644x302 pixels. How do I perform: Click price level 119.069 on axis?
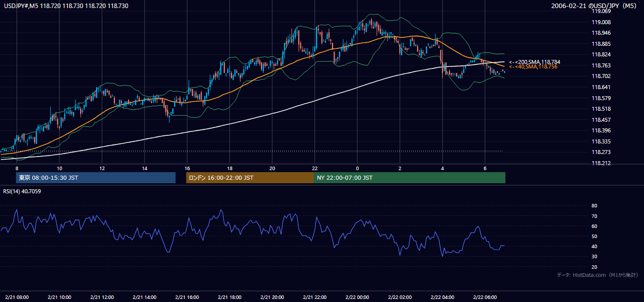click(x=601, y=11)
